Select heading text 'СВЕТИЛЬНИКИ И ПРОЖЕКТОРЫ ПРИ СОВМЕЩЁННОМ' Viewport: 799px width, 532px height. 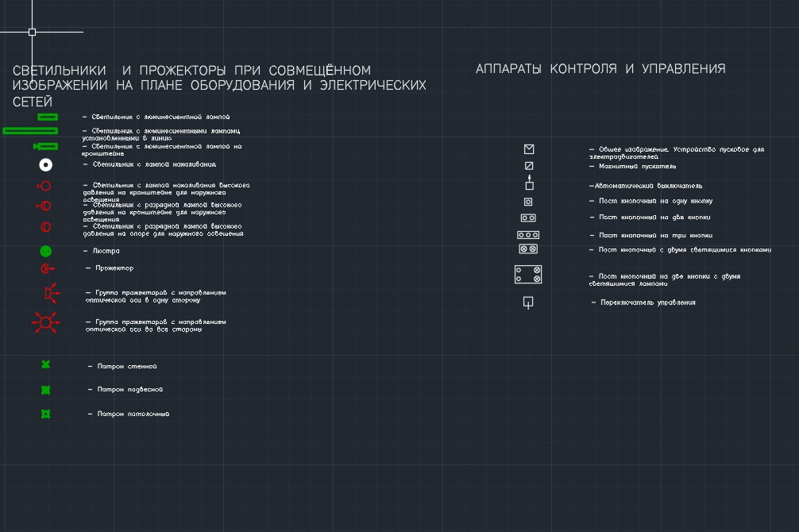click(191, 71)
